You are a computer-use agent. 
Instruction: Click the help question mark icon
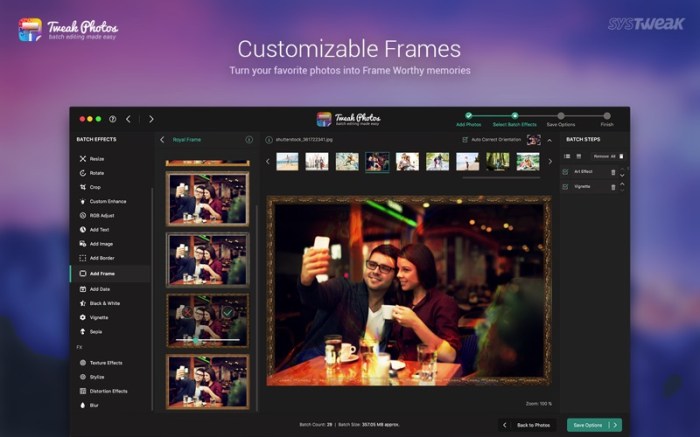click(x=112, y=119)
